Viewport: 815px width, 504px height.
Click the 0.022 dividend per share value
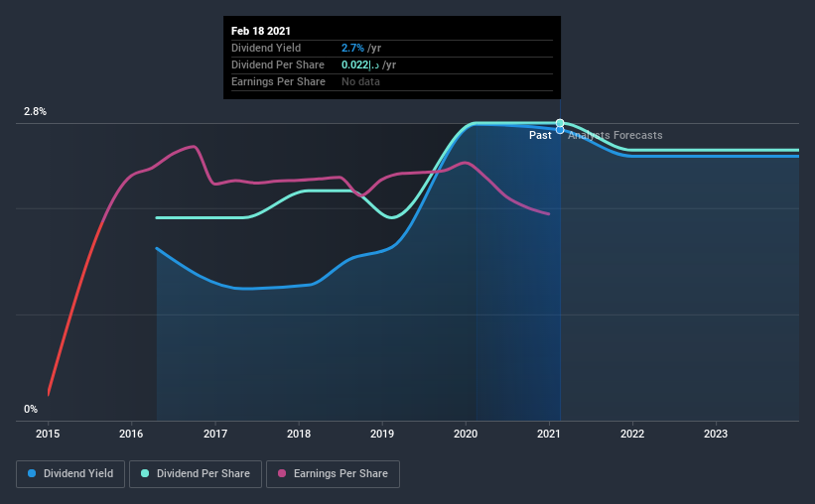click(360, 64)
